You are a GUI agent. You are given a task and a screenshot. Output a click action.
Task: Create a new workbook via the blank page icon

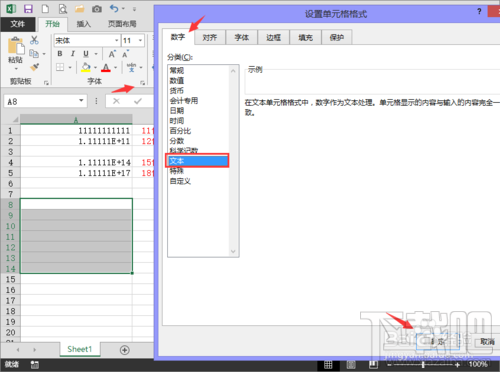pos(45,9)
